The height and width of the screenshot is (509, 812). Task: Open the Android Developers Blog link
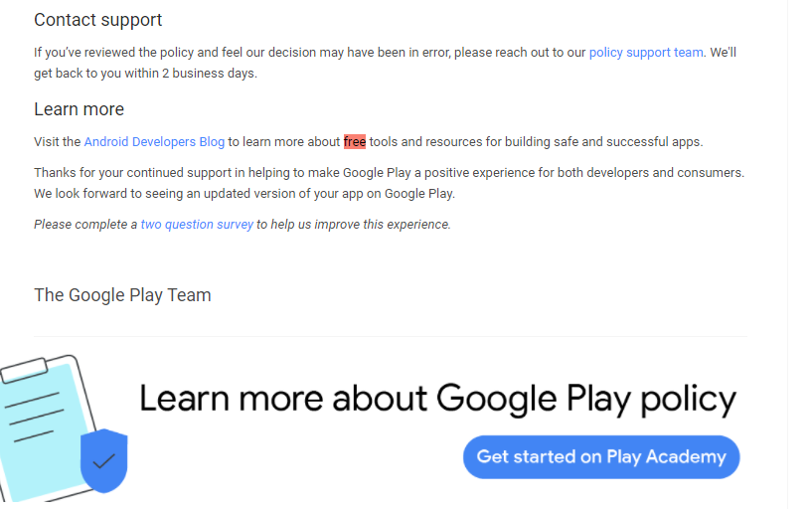click(154, 142)
